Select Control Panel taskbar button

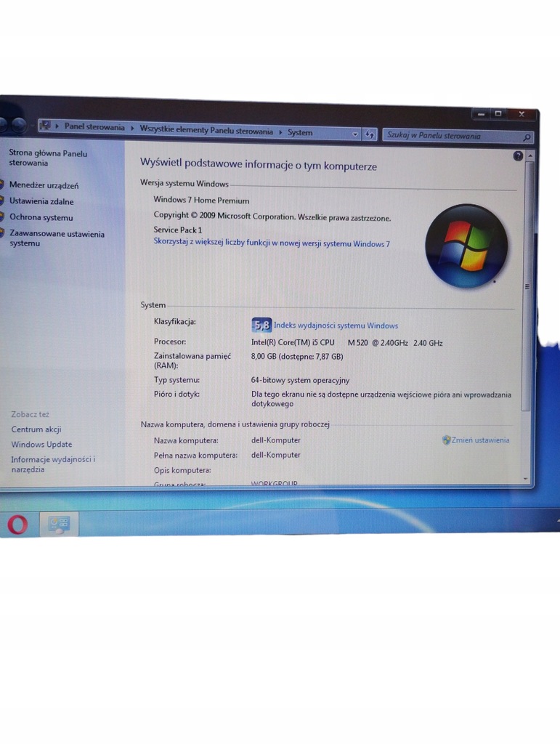(x=59, y=525)
